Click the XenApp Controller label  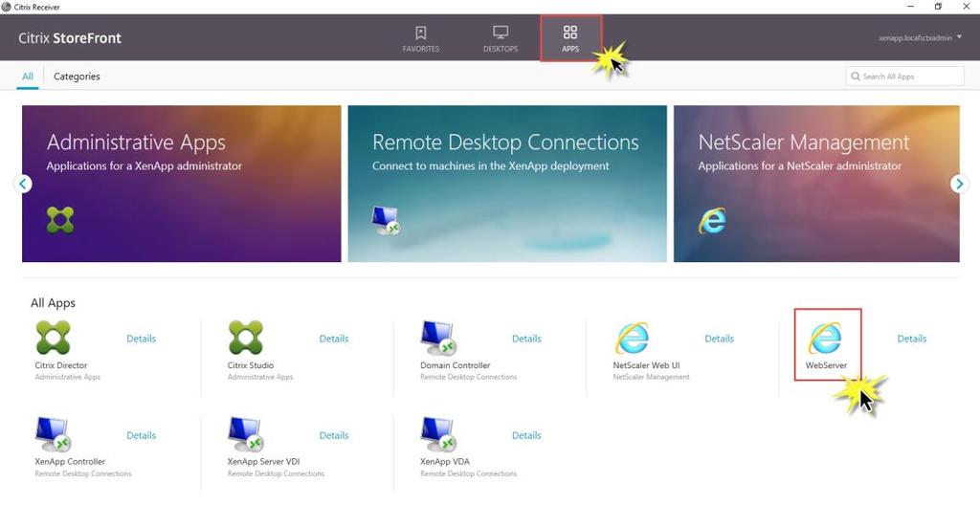click(70, 461)
